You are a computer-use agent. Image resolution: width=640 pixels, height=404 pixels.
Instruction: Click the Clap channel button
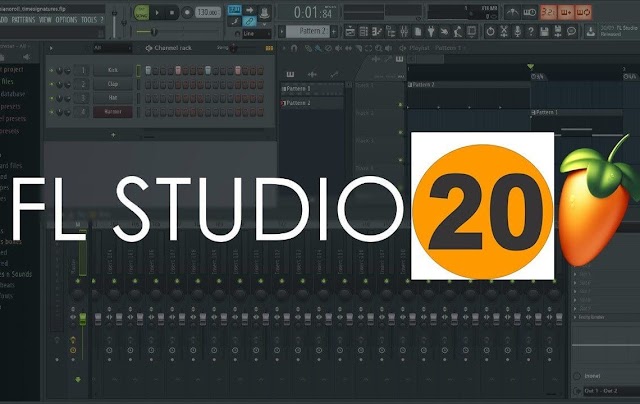[x=113, y=84]
